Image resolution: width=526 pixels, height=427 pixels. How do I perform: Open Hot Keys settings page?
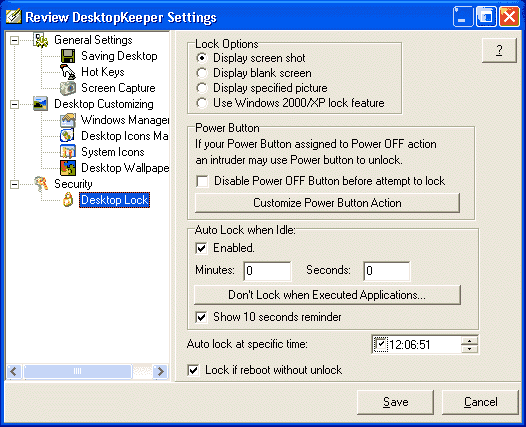103,72
